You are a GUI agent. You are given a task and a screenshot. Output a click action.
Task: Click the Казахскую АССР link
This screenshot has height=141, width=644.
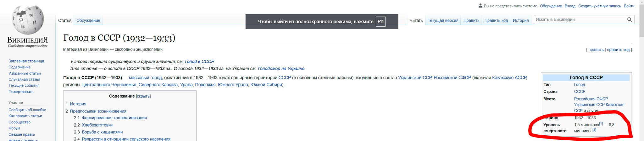click(x=509, y=78)
